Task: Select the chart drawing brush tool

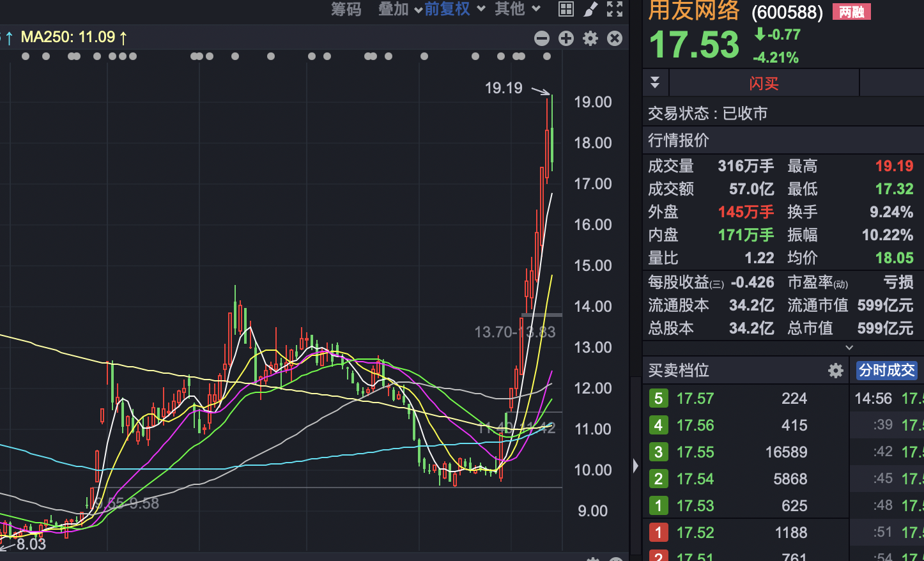Action: [x=590, y=10]
